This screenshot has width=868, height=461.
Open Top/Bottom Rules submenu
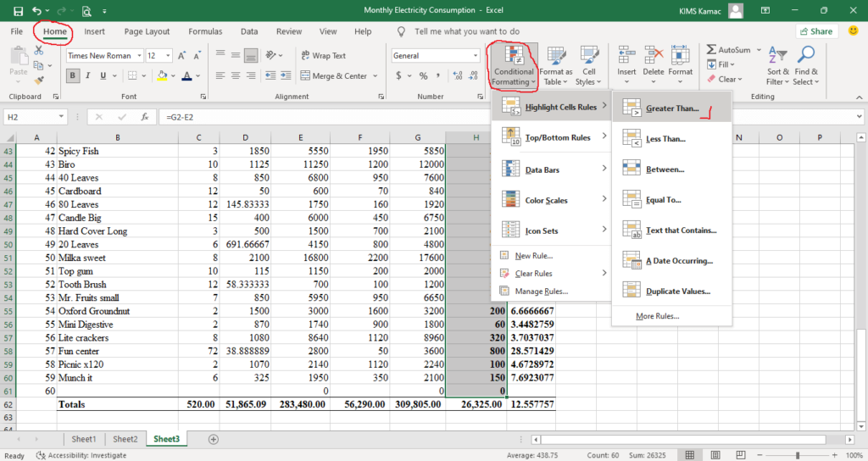click(551, 138)
